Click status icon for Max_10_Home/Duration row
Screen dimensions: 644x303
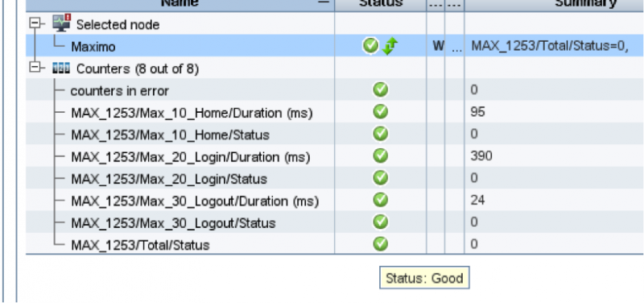click(x=380, y=112)
